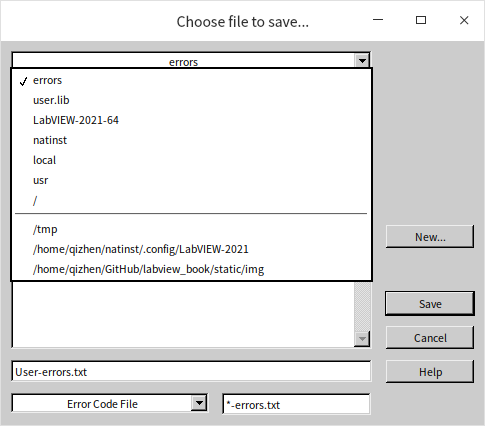Select the checked errors folder entry

click(192, 80)
